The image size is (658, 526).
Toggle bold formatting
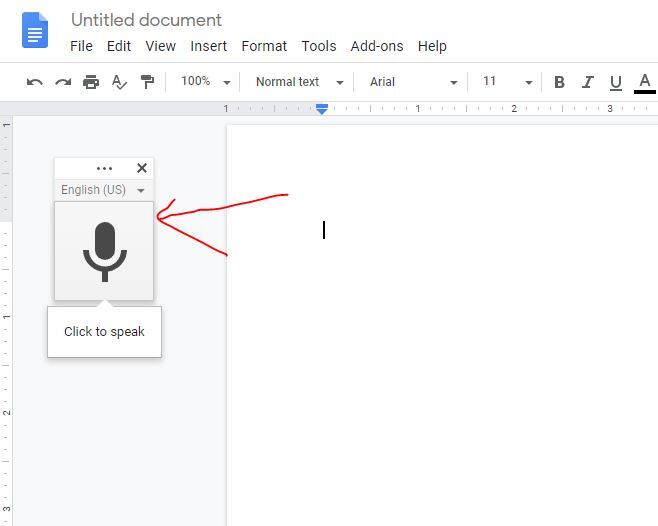coord(559,82)
